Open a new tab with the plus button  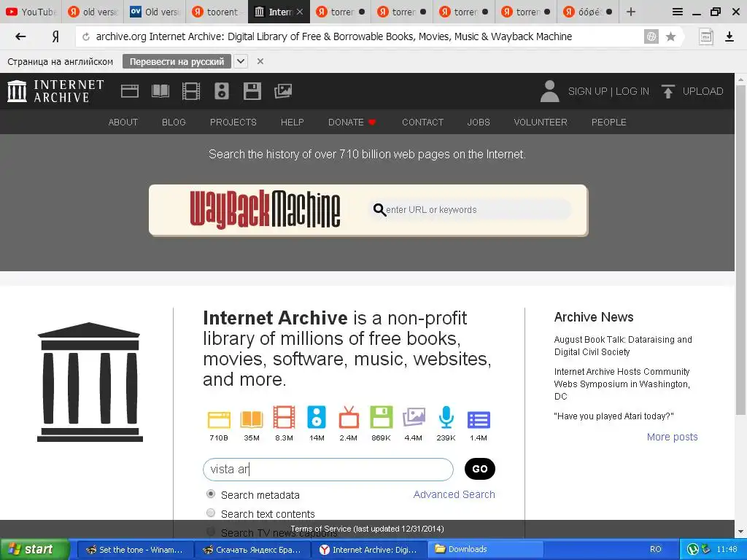[631, 12]
